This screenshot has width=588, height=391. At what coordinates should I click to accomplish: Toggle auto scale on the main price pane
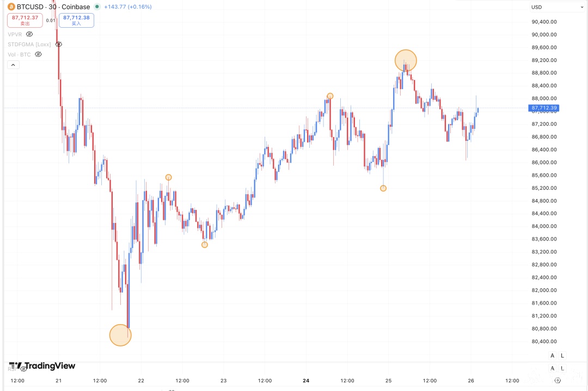553,356
